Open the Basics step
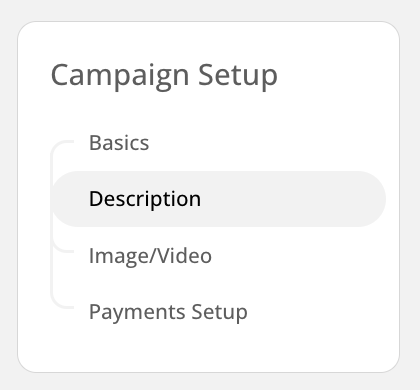 tap(119, 143)
